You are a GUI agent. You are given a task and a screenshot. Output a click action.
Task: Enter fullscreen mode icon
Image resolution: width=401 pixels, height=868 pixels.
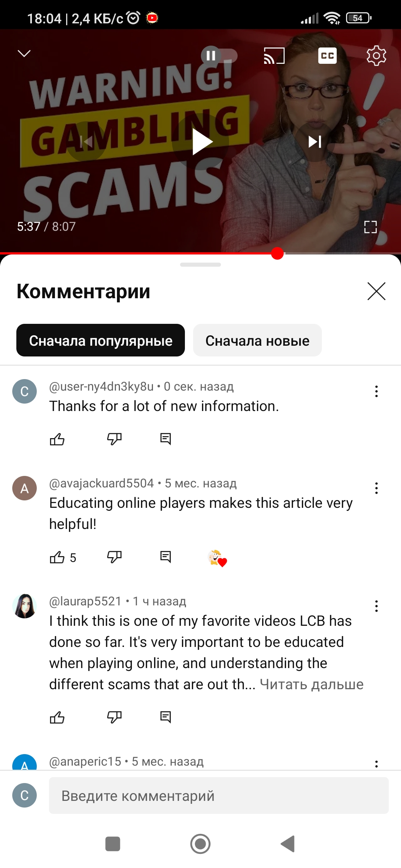(371, 227)
